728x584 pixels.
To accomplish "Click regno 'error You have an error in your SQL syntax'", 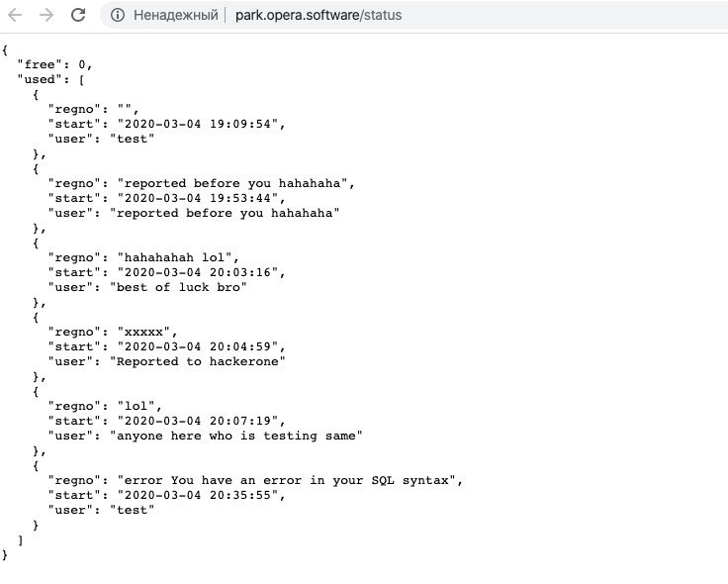I will pos(287,480).
